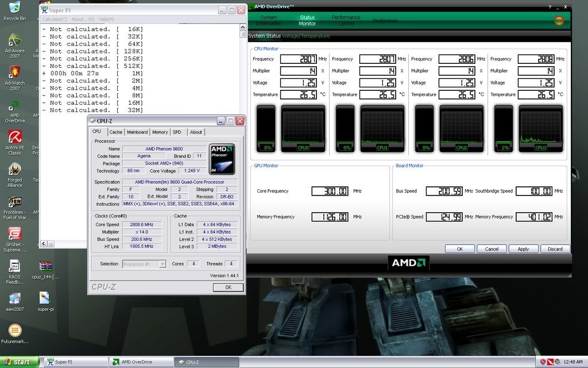Click OK in AMD OverDrive
This screenshot has height=368, width=588.
pos(460,249)
